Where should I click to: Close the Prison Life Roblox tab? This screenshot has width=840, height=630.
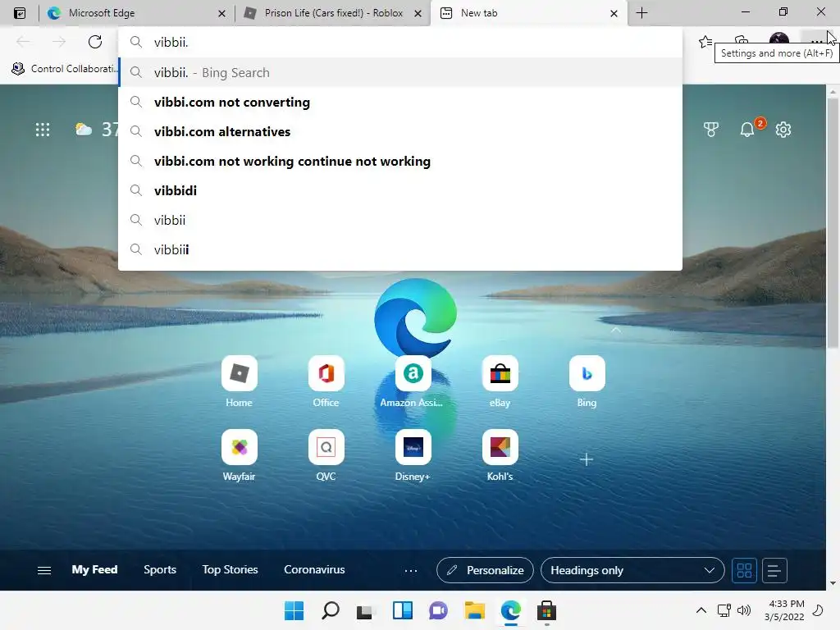(x=418, y=13)
